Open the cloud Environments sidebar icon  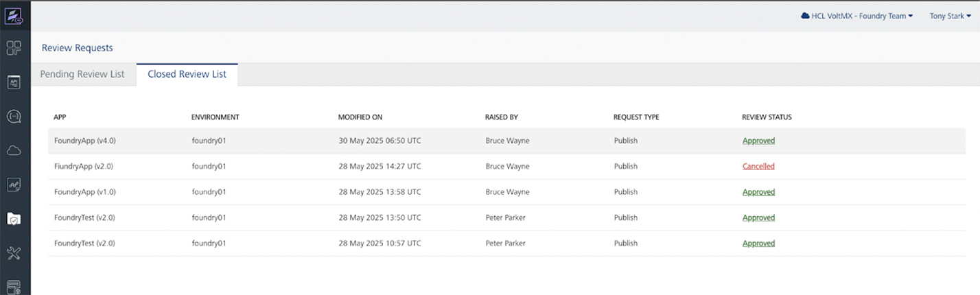[14, 151]
